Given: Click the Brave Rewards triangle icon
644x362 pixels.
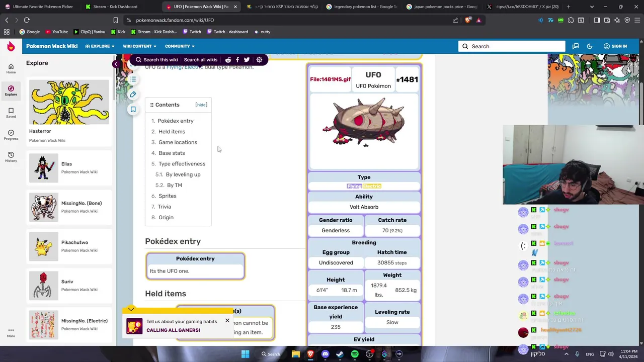Looking at the screenshot, I should 478,20.
